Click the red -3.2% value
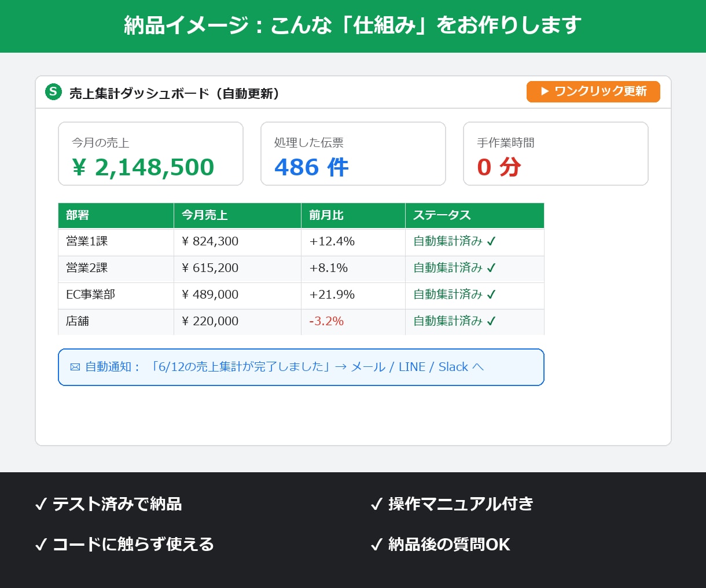This screenshot has height=588, width=706. 326,321
